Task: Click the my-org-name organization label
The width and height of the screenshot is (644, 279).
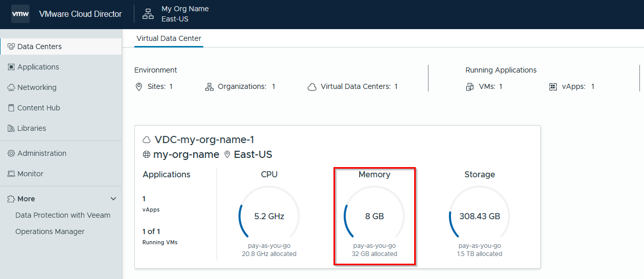Action: [186, 154]
